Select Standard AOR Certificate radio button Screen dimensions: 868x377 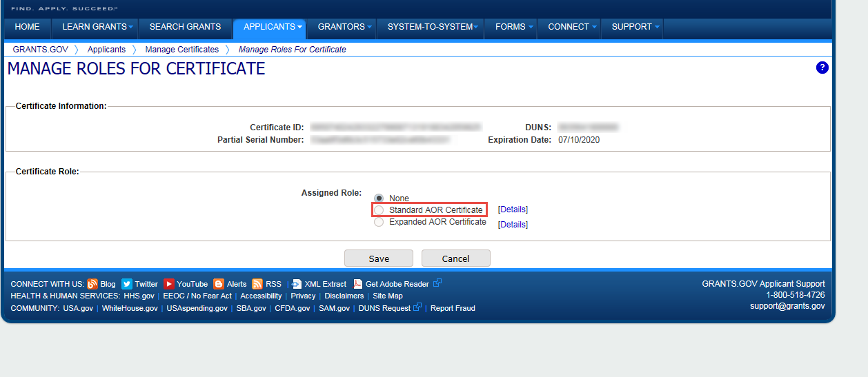click(379, 210)
